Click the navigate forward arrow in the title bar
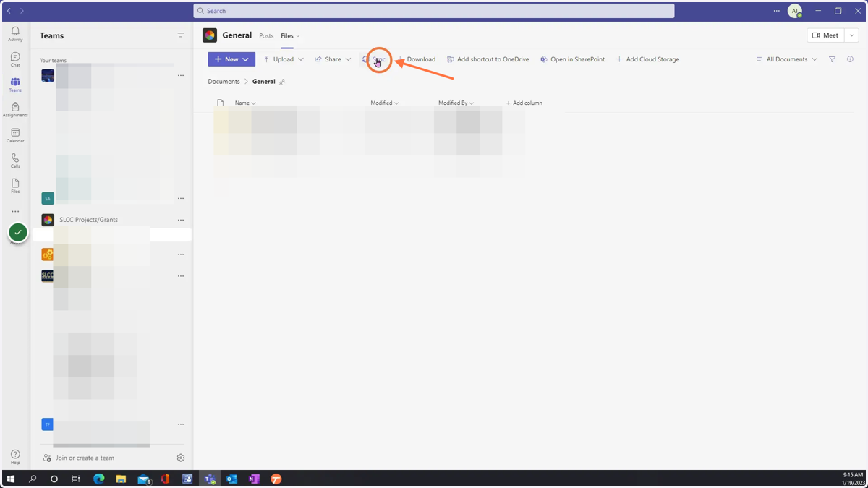 pyautogui.click(x=22, y=11)
